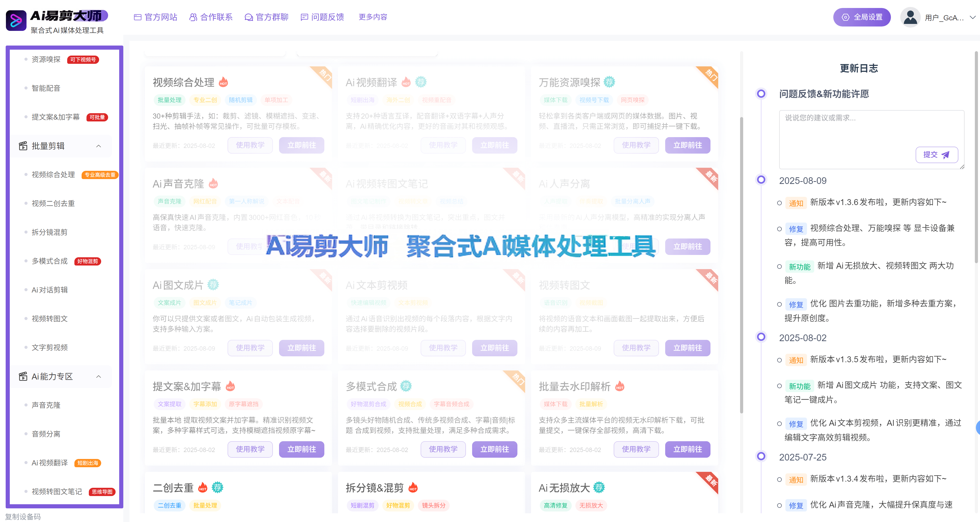Click the 批量处理 tag on 视频综合处理 card

170,100
